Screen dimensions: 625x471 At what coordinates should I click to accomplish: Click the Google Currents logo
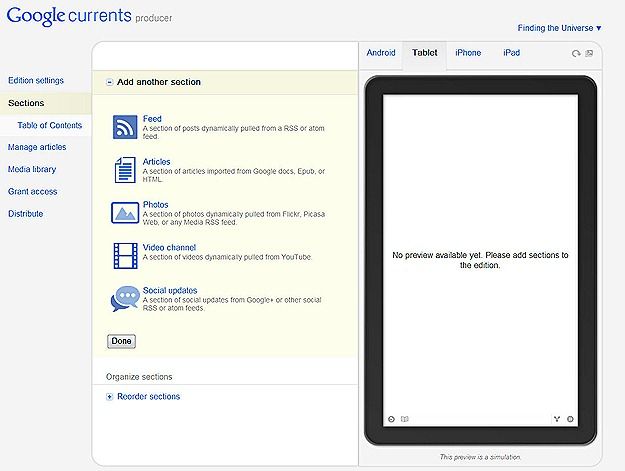click(x=69, y=16)
